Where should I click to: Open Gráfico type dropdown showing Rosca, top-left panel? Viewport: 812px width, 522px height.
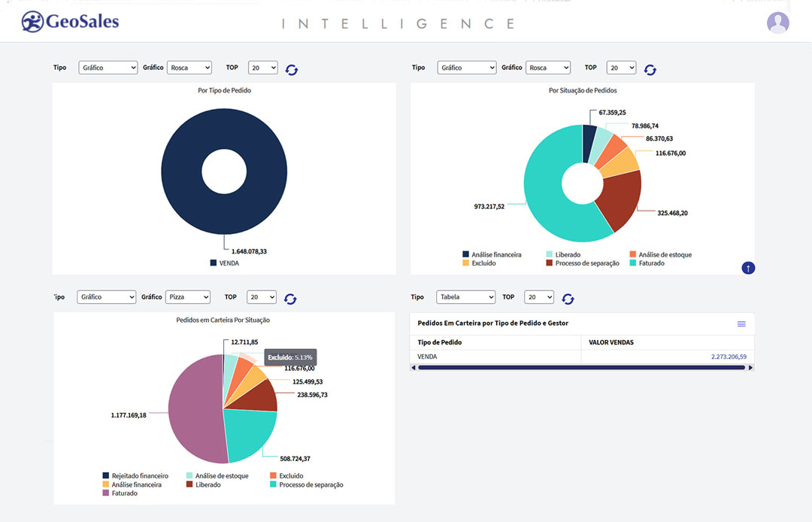(x=189, y=68)
